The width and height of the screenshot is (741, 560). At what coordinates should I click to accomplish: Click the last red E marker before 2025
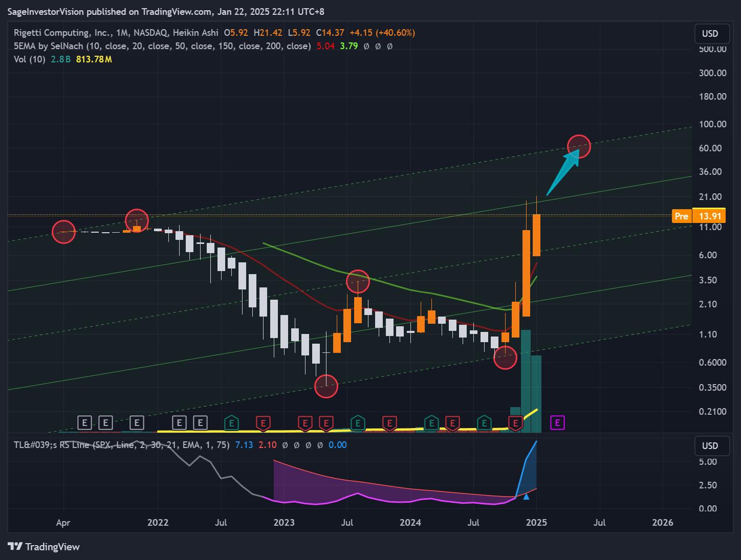click(x=515, y=423)
